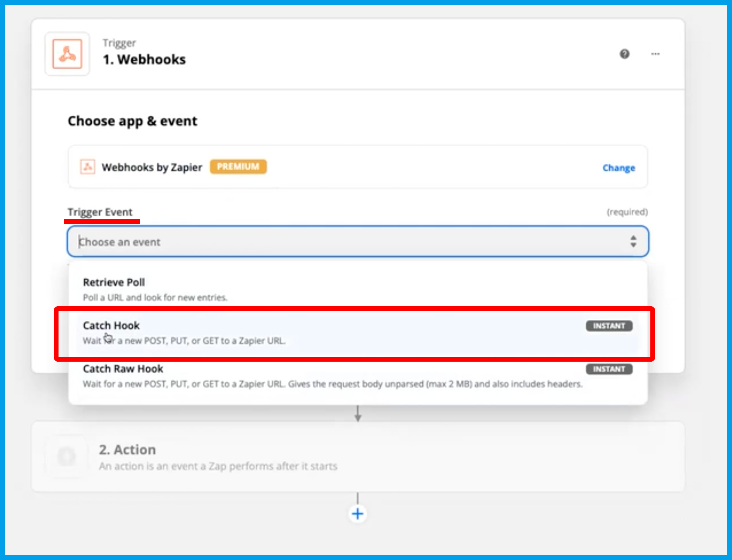Toggle the Trigger Event dropdown arrows
Image resolution: width=732 pixels, height=560 pixels.
click(x=633, y=241)
